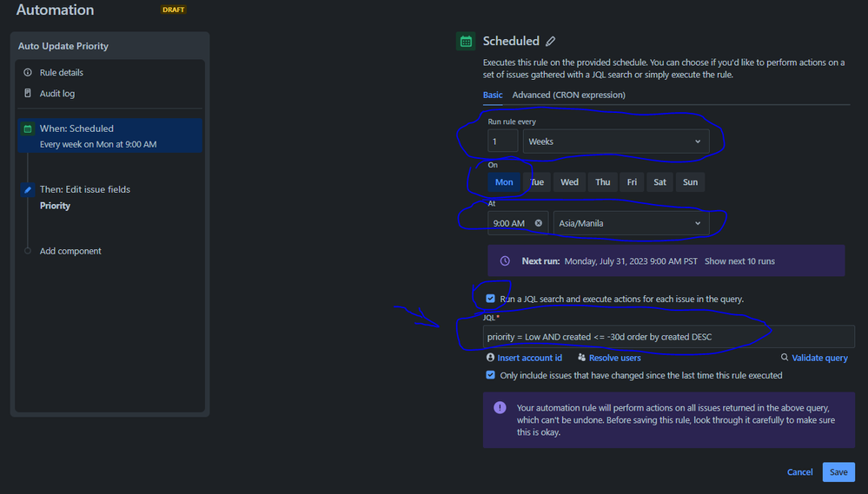Screen dimensions: 868x494
Task: Click the Auto Update Priority rule title
Action: point(63,46)
